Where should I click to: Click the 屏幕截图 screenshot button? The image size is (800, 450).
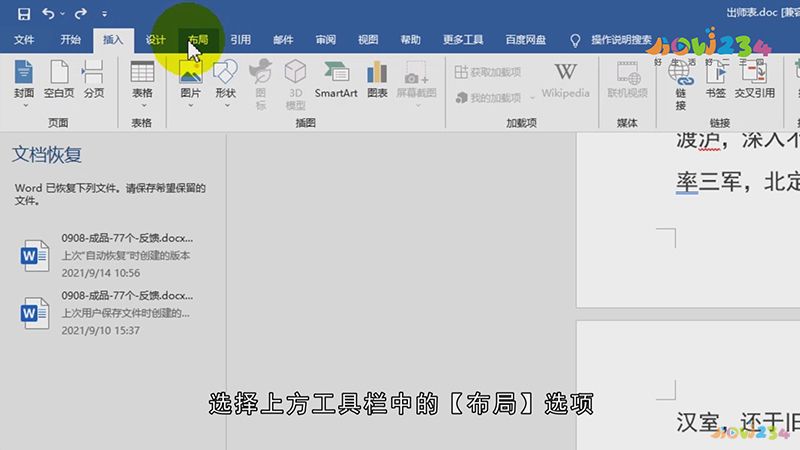coord(416,79)
